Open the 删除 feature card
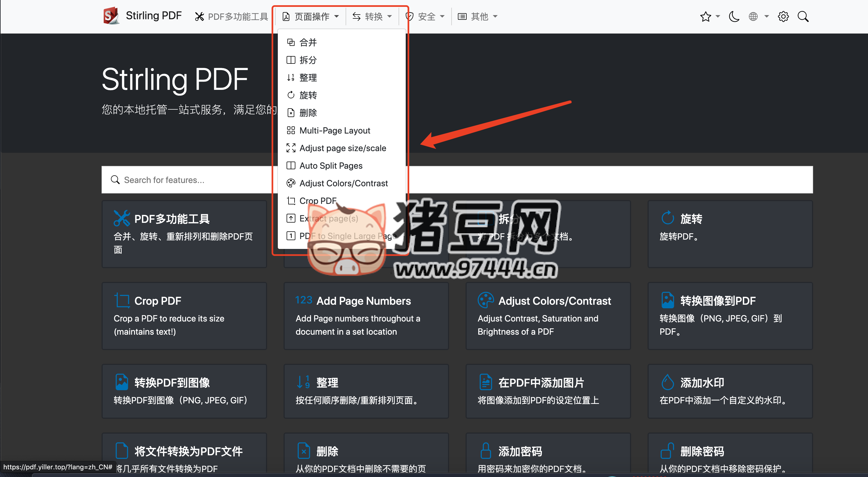The image size is (868, 477). pos(366,453)
